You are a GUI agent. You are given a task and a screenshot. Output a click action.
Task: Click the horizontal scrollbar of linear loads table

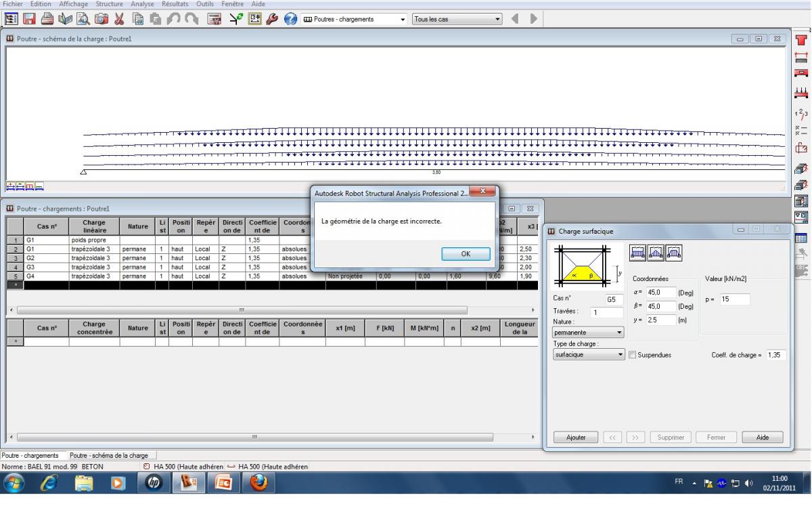point(244,310)
